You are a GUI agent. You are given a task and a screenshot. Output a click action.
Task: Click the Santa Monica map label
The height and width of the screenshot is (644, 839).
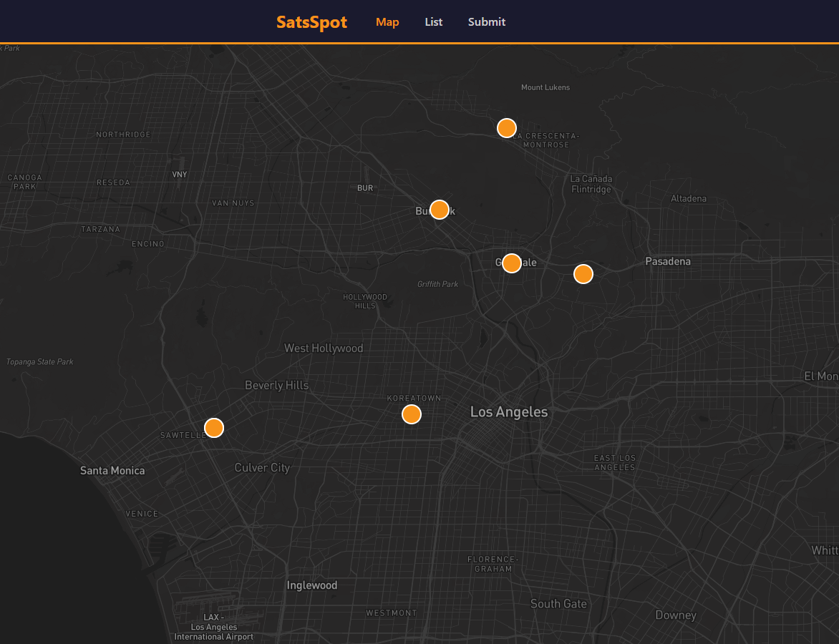(x=112, y=471)
